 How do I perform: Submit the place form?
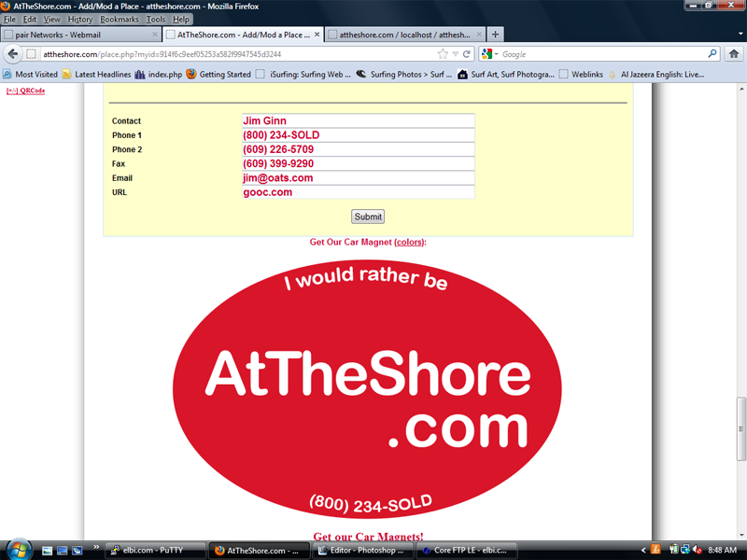[368, 217]
